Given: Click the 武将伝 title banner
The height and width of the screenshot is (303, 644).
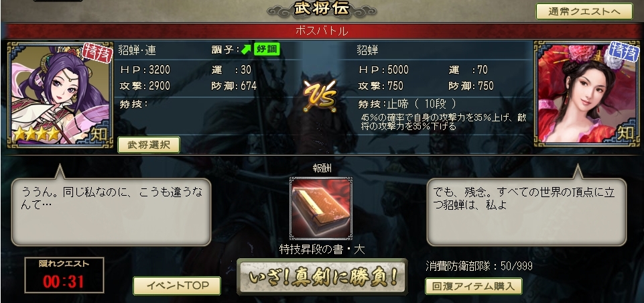Looking at the screenshot, I should pyautogui.click(x=322, y=9).
